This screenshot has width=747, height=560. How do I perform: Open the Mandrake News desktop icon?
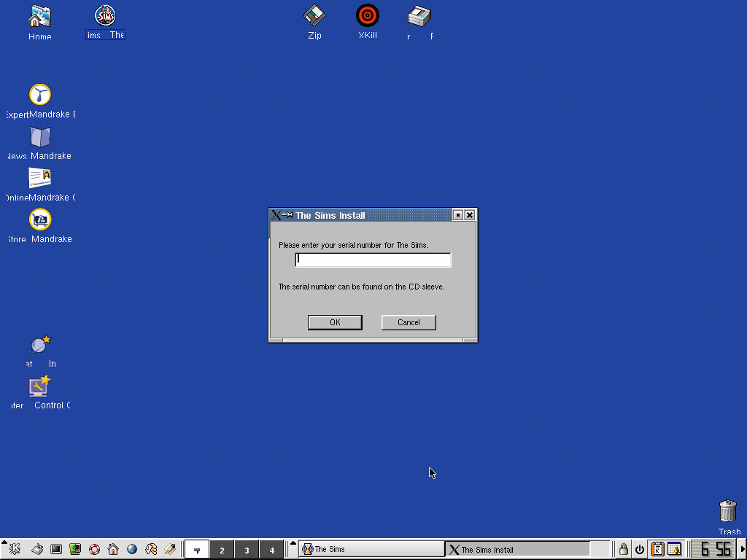(40, 137)
